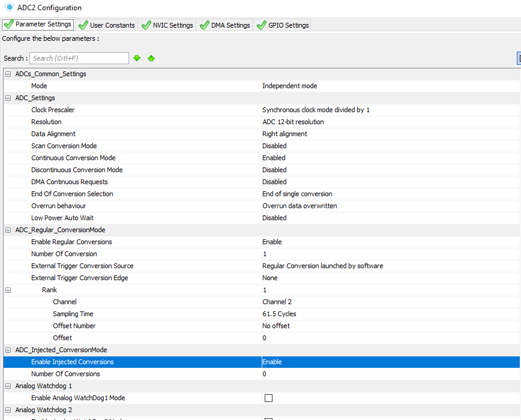
Task: Collapse the Analog Watchdog 1 section
Action: click(8, 386)
